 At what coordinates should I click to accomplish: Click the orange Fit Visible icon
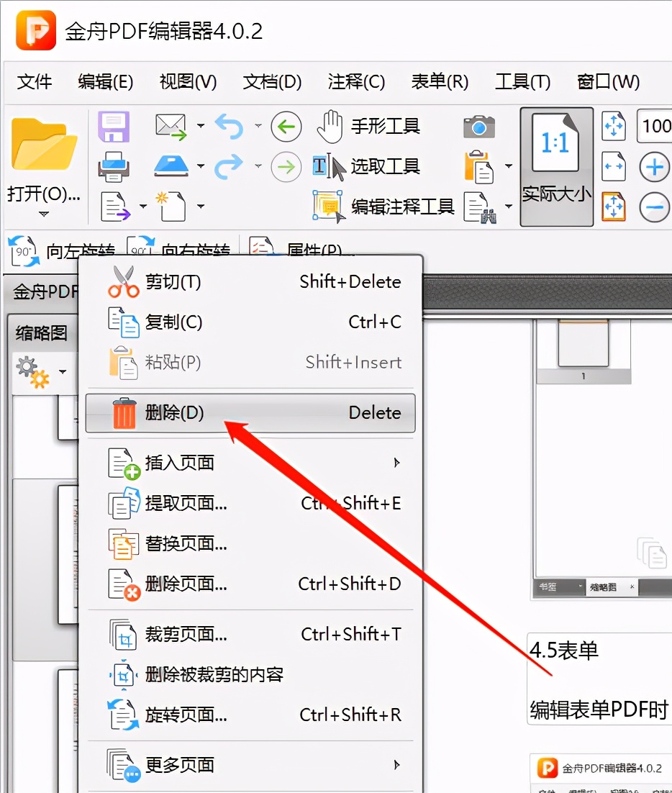click(x=614, y=207)
